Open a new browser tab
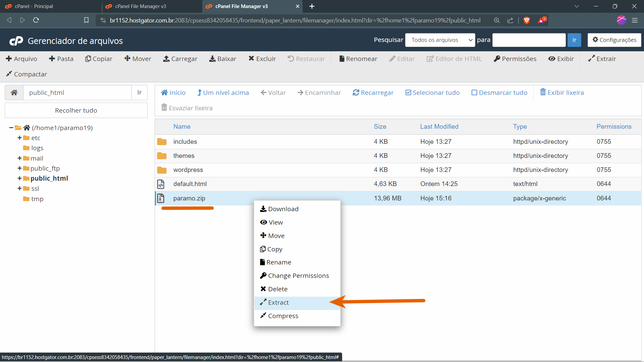The image size is (644, 362). click(x=312, y=6)
